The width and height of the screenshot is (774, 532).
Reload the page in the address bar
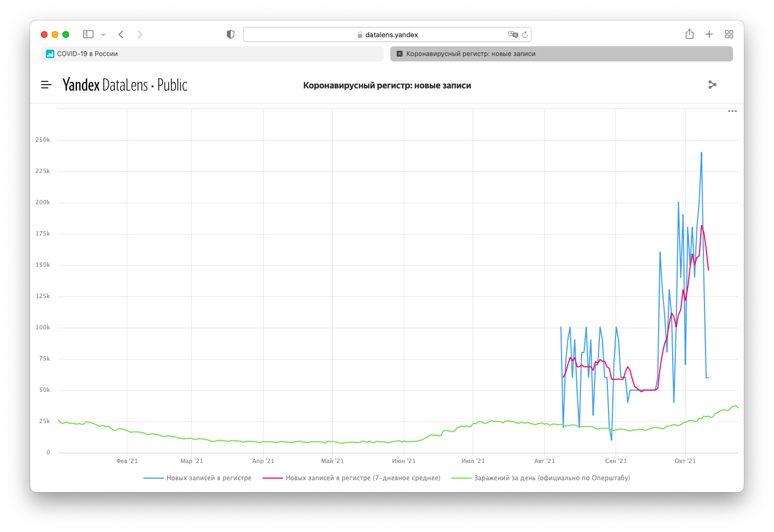[x=525, y=34]
